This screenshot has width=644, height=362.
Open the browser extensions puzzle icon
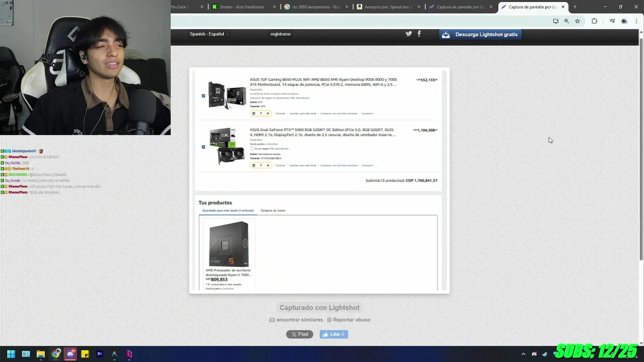(x=594, y=21)
